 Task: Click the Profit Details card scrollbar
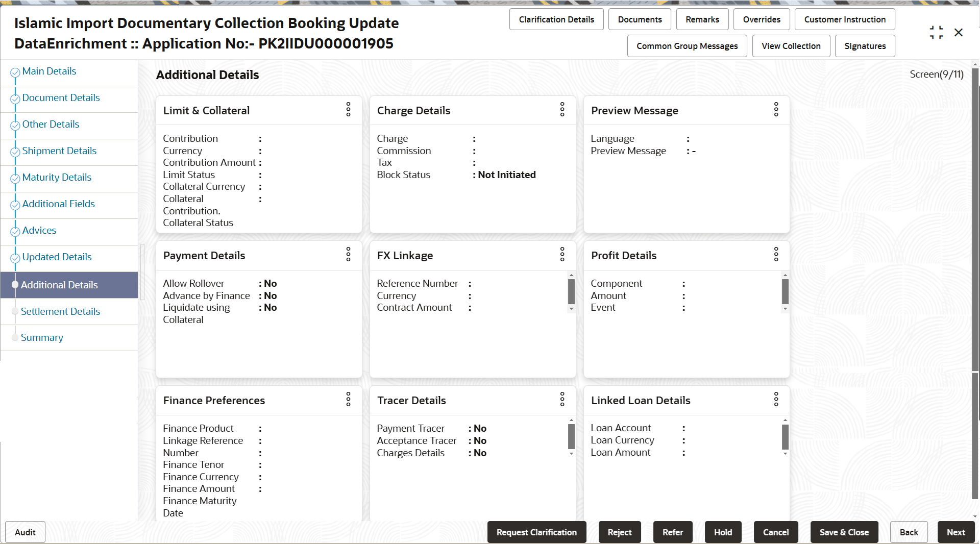(x=785, y=292)
